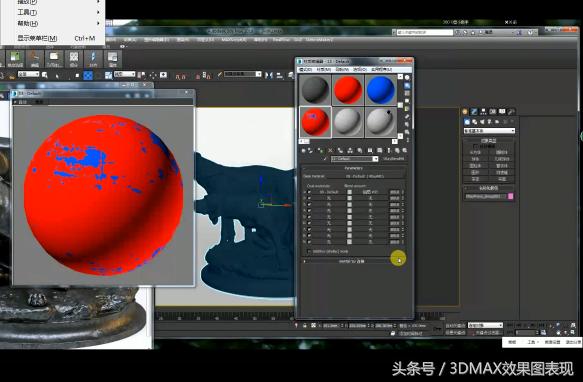583x382 pixels.
Task: Click first blend amount color swatch
Action: 349,192
